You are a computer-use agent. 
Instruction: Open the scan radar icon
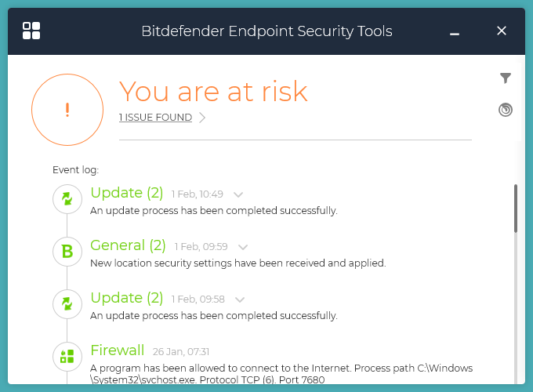pos(506,110)
